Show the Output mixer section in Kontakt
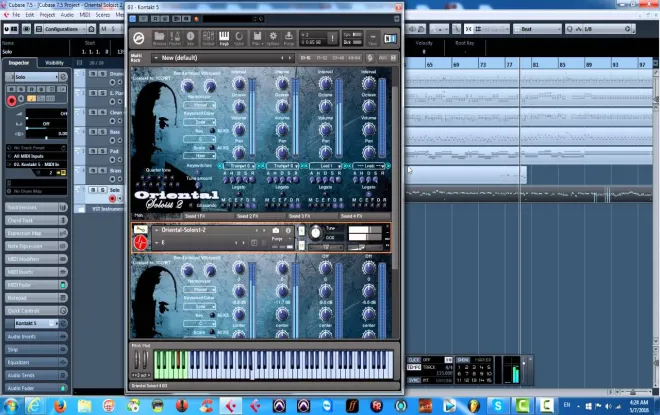 point(208,37)
